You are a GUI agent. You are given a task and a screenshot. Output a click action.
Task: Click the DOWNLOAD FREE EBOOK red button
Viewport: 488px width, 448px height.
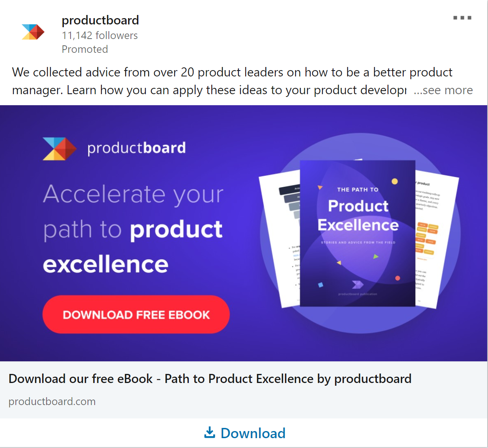tap(136, 314)
